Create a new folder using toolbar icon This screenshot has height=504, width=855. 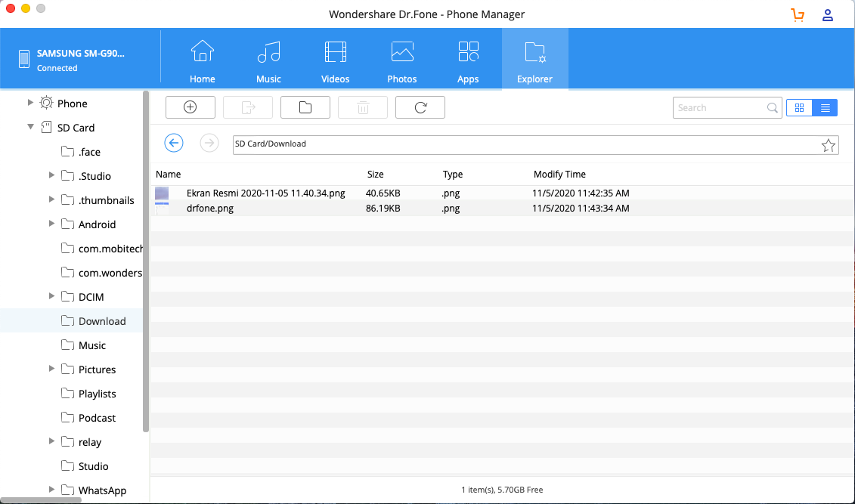305,107
